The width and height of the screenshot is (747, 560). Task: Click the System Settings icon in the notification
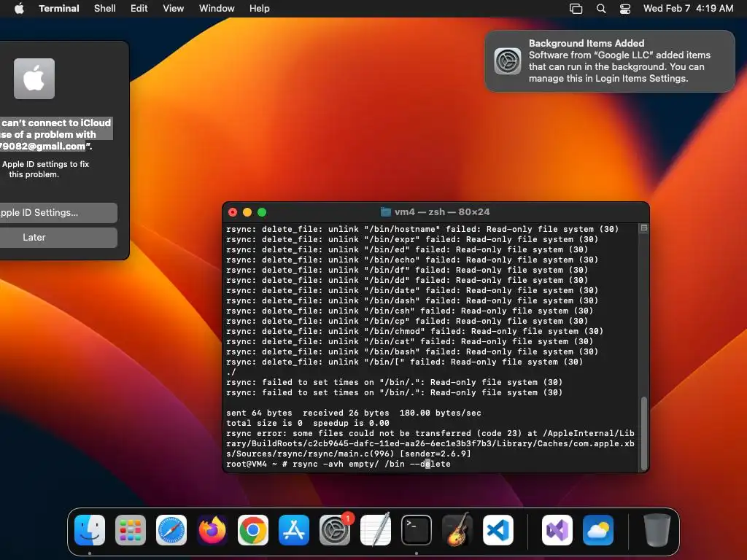[508, 61]
